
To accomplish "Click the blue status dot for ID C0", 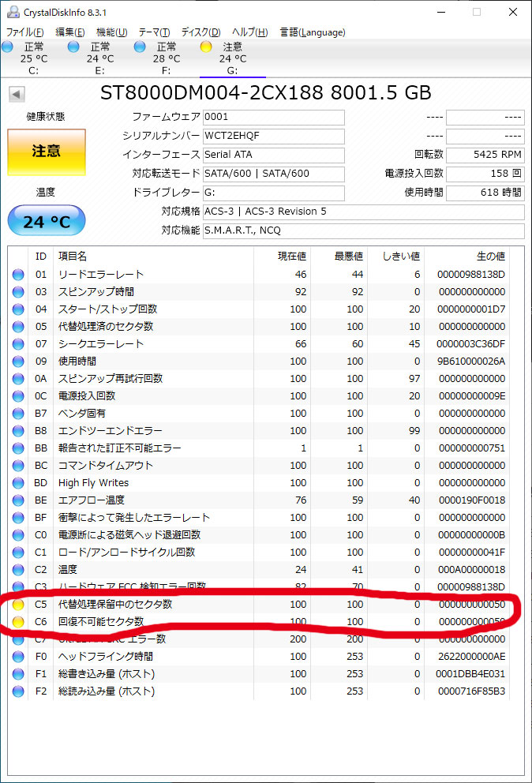I will click(x=18, y=535).
